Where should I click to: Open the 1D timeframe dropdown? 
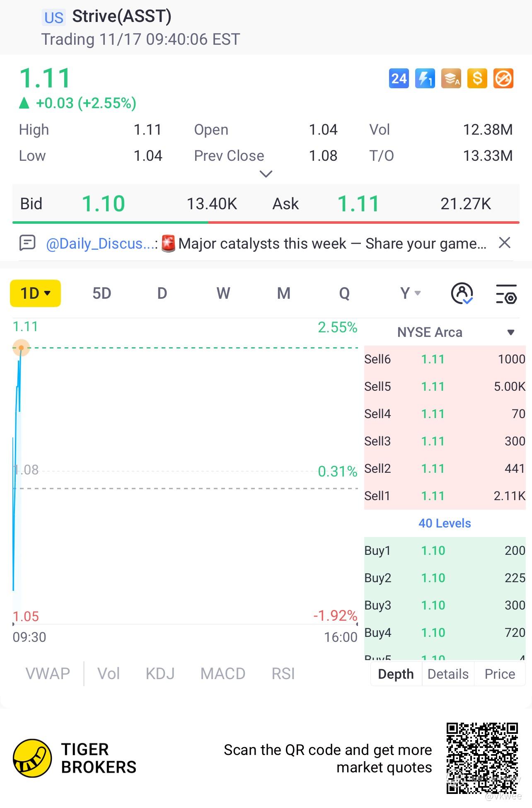point(36,293)
